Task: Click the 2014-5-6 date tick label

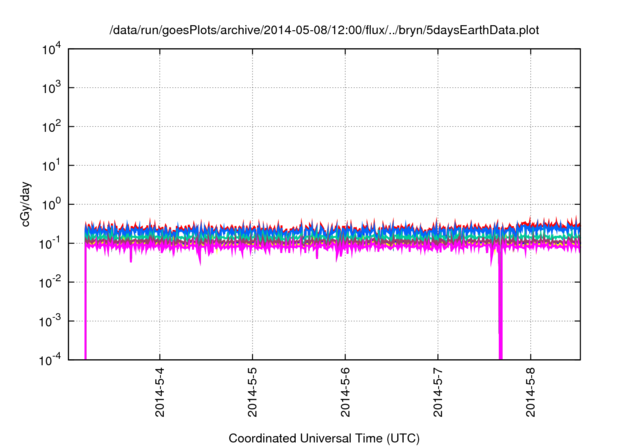Action: pos(345,392)
